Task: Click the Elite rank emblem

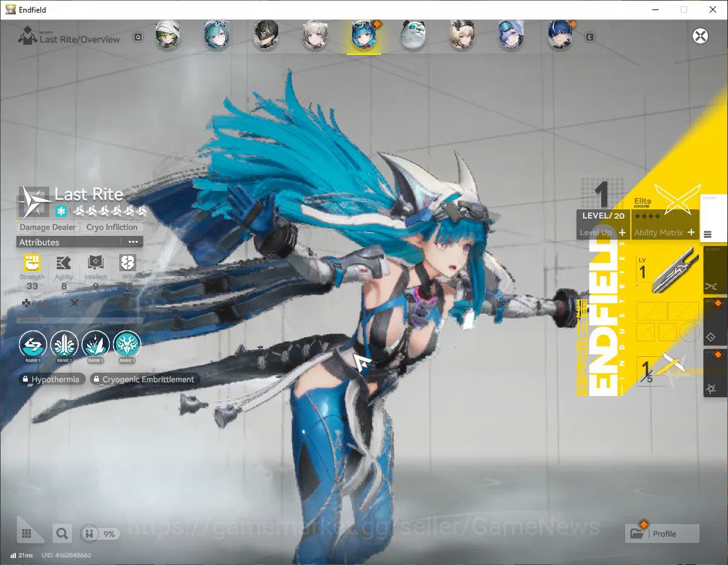Action: [x=676, y=199]
